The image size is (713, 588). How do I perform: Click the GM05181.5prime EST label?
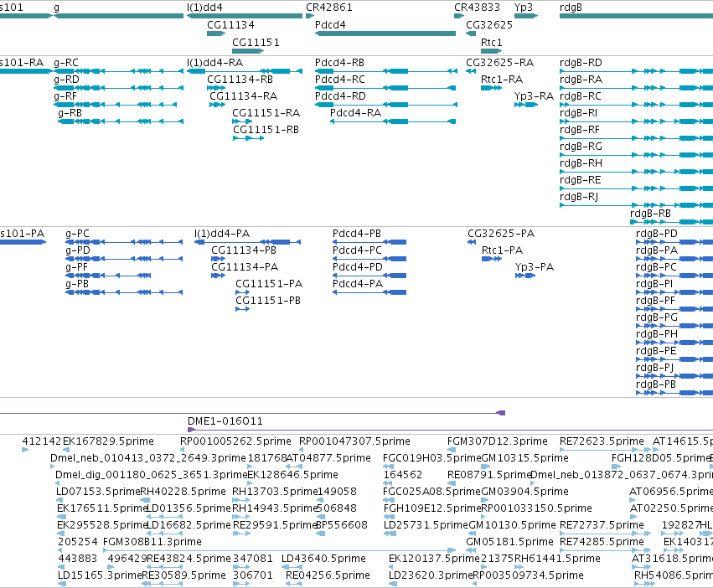coord(509,542)
